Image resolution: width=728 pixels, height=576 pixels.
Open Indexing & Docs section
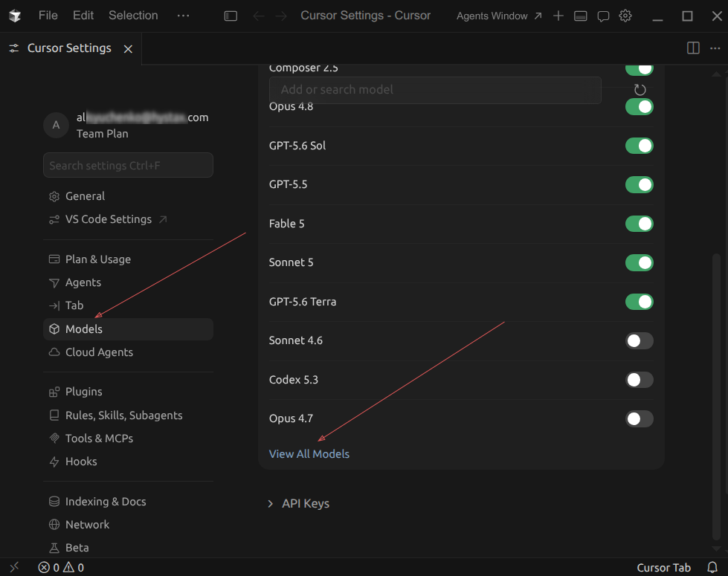128,501
